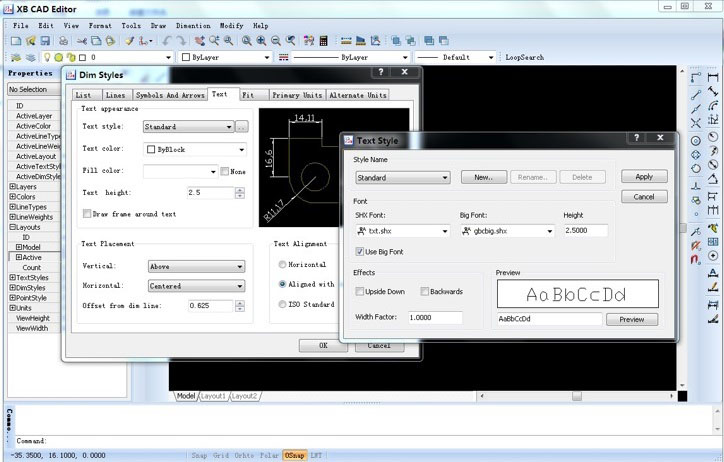Viewport: 724px width, 462px height.
Task: Open the Text color ByBlock swatch dropdown
Action: coord(195,149)
